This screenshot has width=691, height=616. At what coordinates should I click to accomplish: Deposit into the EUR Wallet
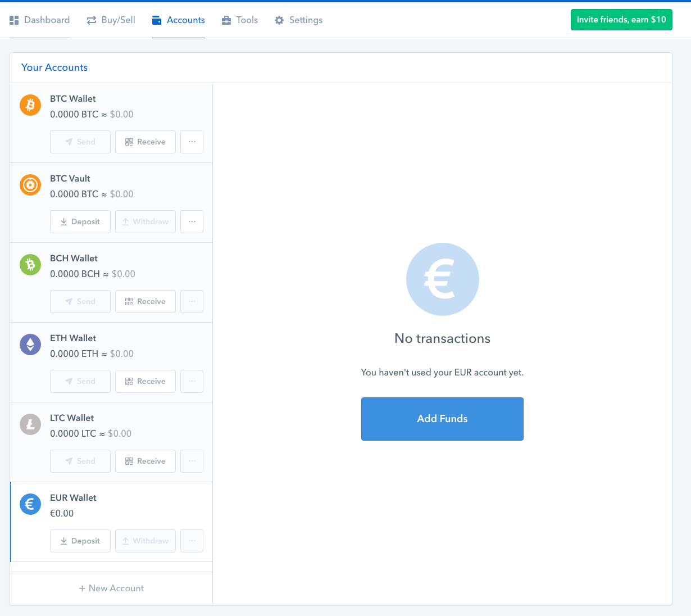tap(80, 541)
